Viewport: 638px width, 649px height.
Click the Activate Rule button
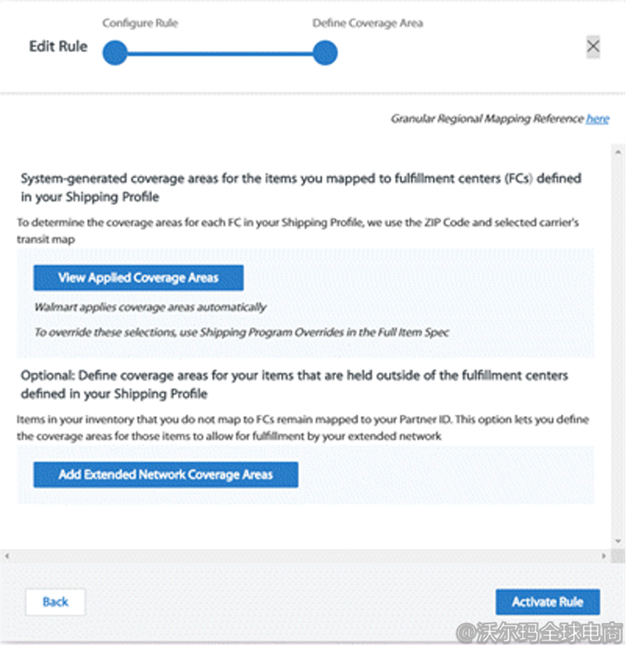click(x=547, y=601)
